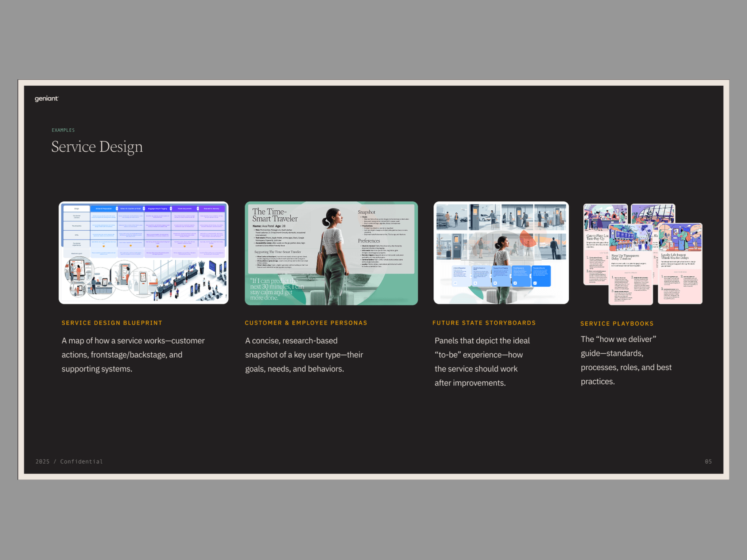Viewport: 747px width, 560px height.
Task: Click the Service Design slide title
Action: (97, 147)
